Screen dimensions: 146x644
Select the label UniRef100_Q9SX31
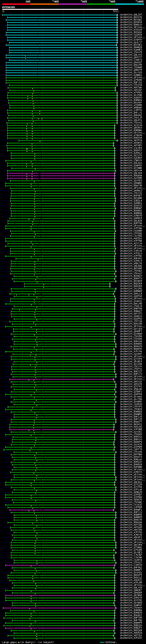coord(131,382)
